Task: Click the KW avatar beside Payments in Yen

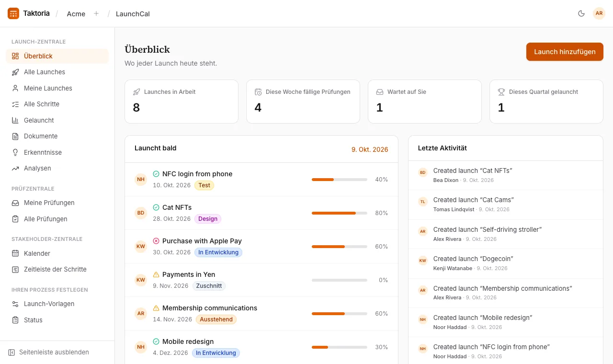Action: pos(141,280)
